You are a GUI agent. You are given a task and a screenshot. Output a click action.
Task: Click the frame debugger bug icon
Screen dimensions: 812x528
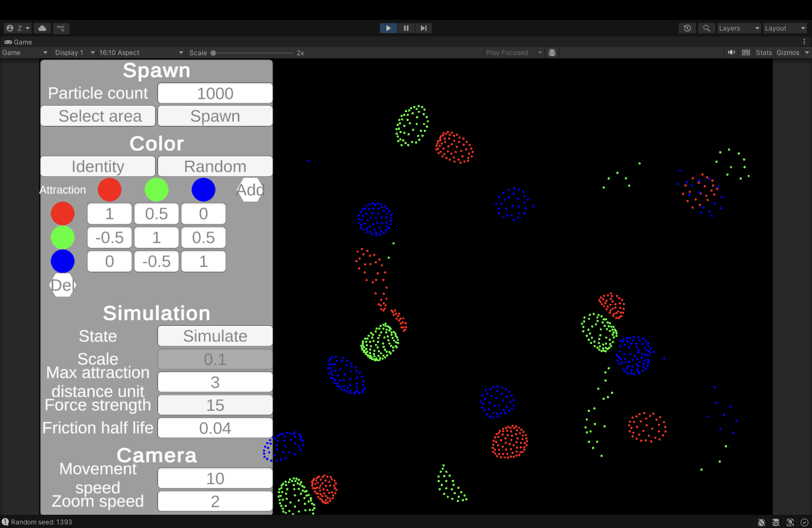(552, 52)
